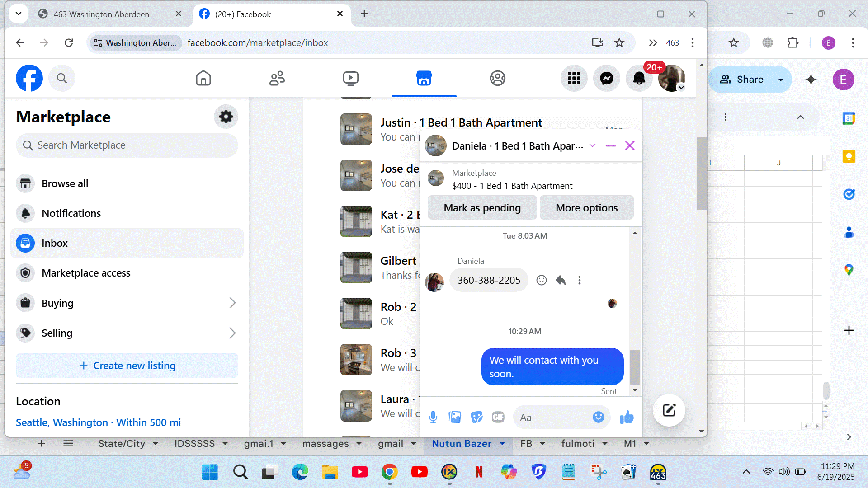
Task: Attach a photo in chat
Action: coord(455,417)
